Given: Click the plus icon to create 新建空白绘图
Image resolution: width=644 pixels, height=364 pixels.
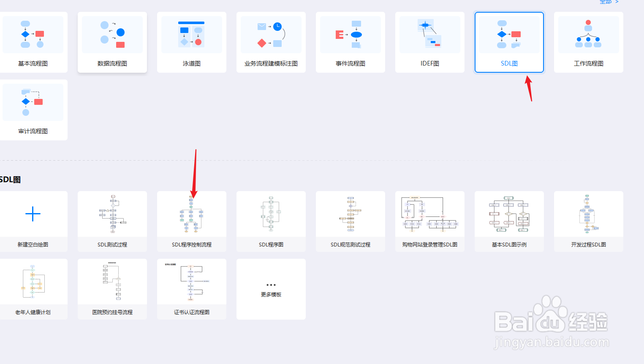Looking at the screenshot, I should [x=33, y=214].
